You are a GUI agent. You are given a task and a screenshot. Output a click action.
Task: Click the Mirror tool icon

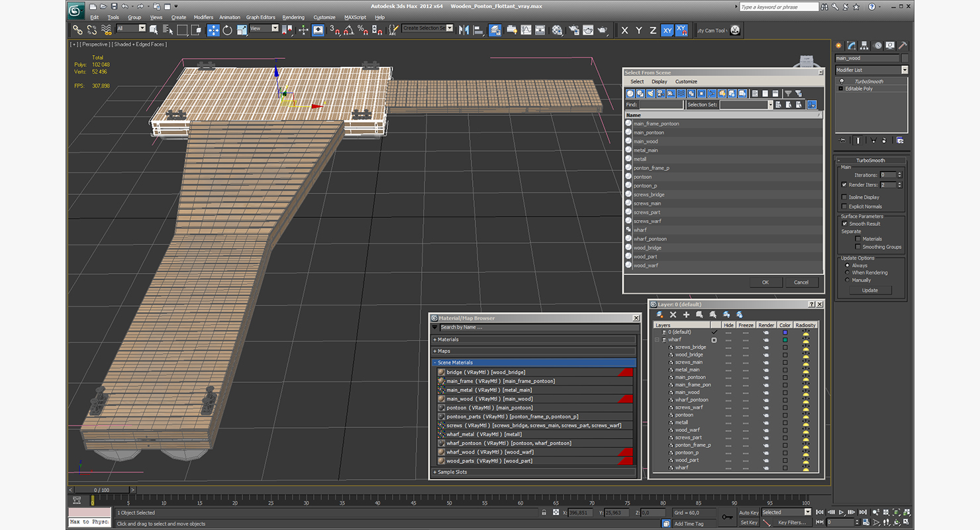(464, 30)
